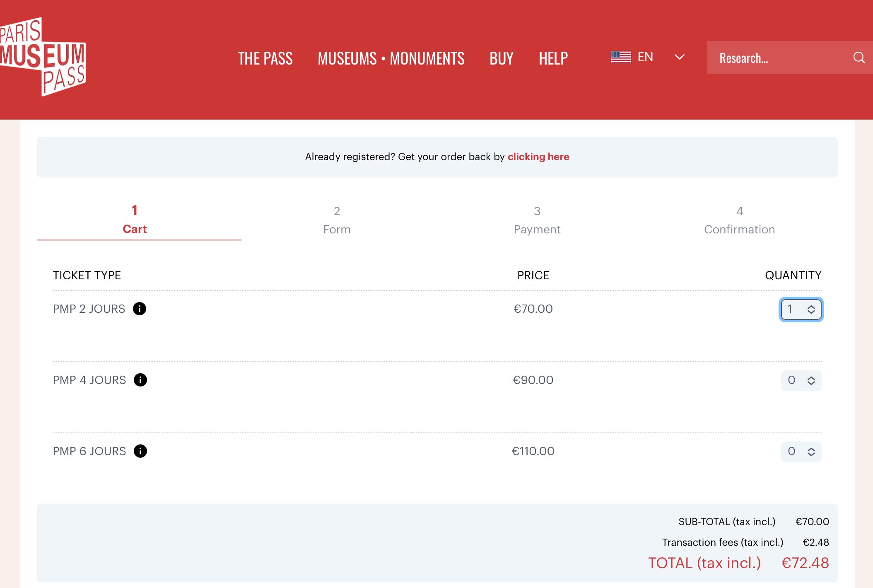
Task: Expand the EN language dropdown chevron
Action: (x=679, y=57)
